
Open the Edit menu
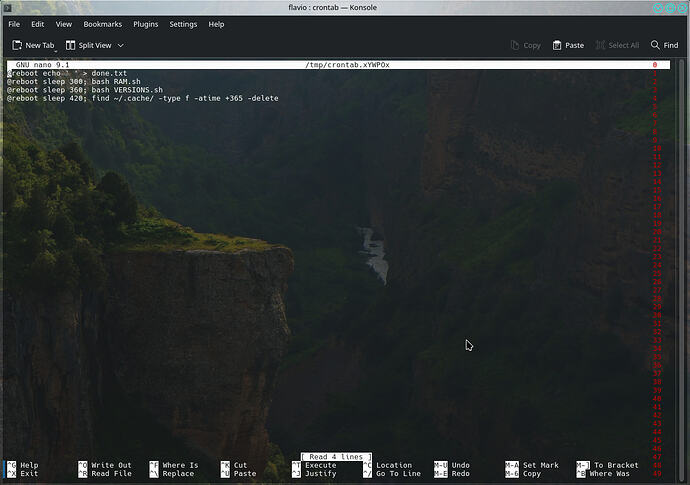(37, 24)
